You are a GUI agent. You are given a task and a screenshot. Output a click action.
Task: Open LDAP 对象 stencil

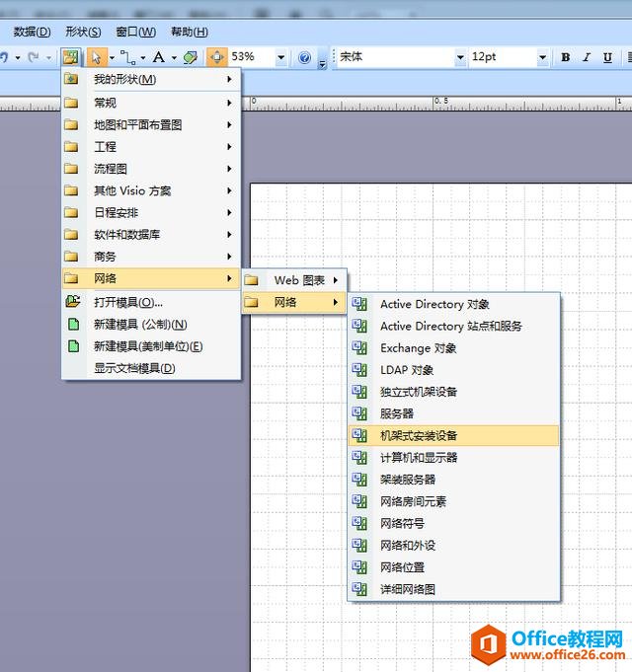[x=453, y=370]
